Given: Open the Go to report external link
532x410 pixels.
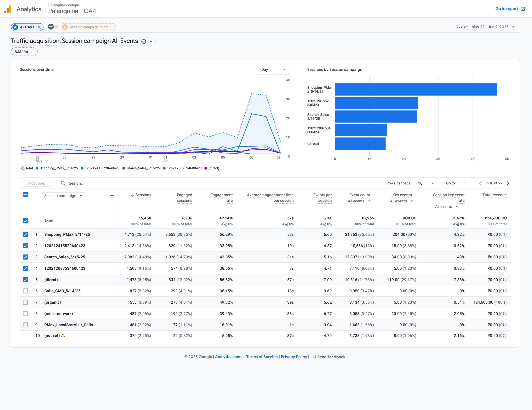Looking at the screenshot, I should pyautogui.click(x=510, y=9).
